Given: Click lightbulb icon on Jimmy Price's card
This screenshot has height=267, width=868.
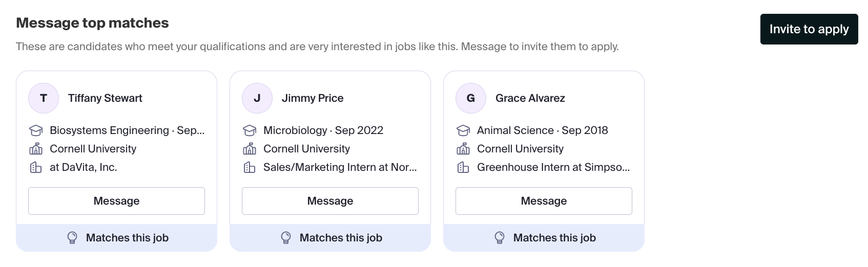Looking at the screenshot, I should pyautogui.click(x=286, y=238).
